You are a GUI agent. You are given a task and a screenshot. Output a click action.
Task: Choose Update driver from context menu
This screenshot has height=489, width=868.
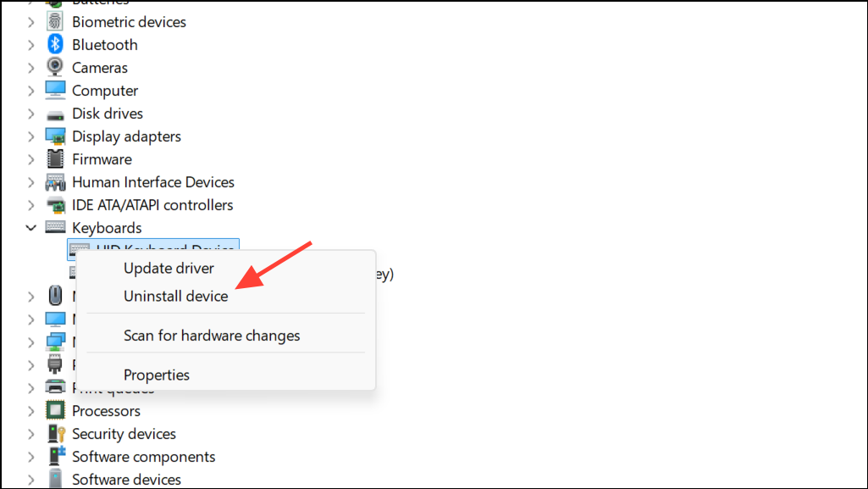[169, 269]
